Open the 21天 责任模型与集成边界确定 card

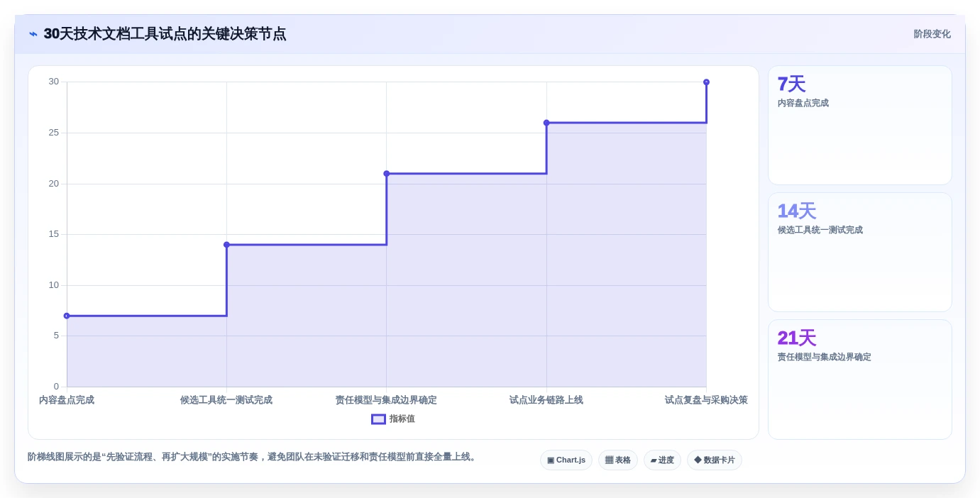click(x=860, y=380)
